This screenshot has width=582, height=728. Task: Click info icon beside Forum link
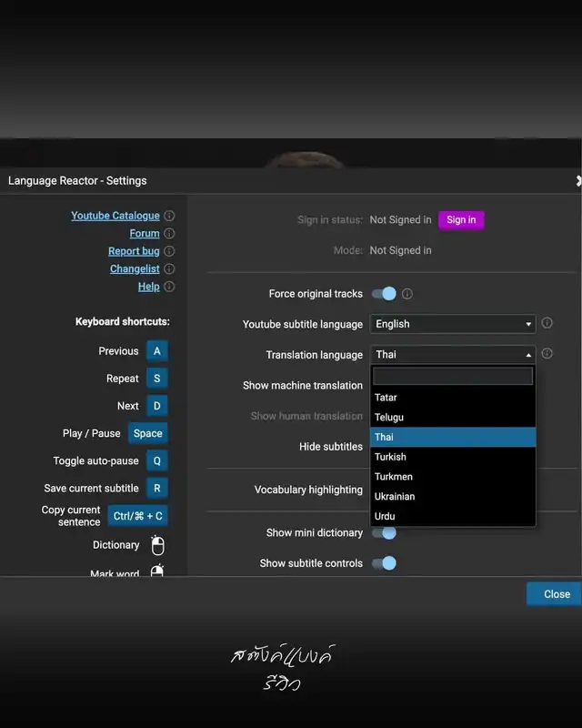[x=169, y=234]
